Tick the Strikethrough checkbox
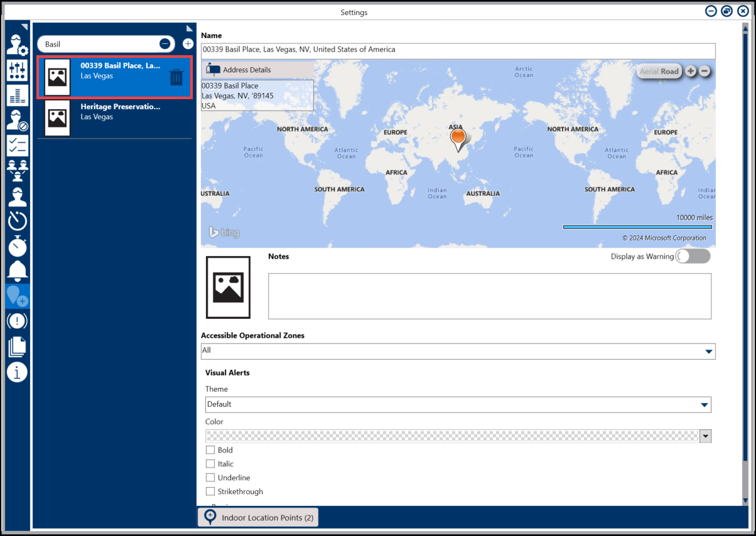 [x=210, y=491]
